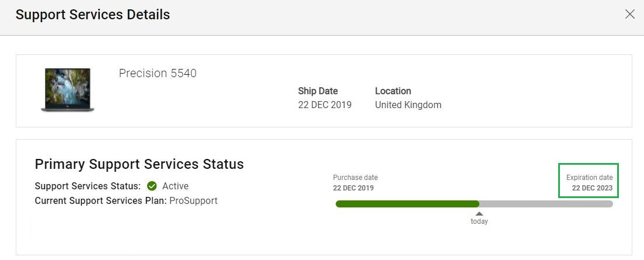Click the Location label
Viewport: 644px width, 260px height.
click(393, 91)
